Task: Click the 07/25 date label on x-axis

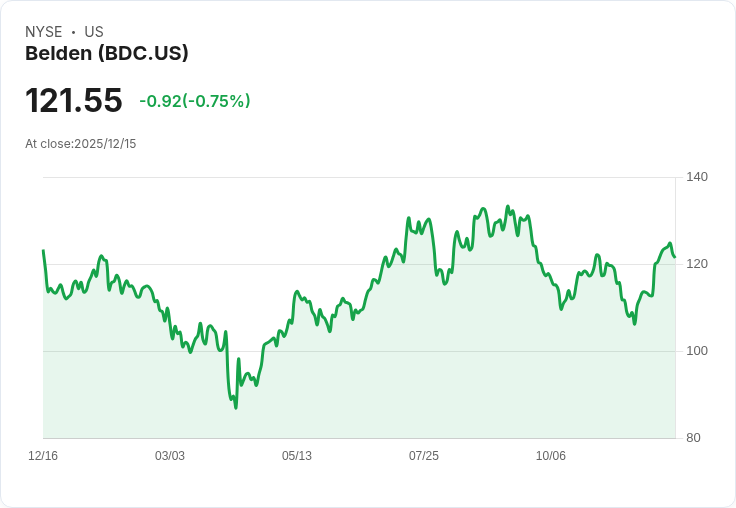Action: (424, 455)
